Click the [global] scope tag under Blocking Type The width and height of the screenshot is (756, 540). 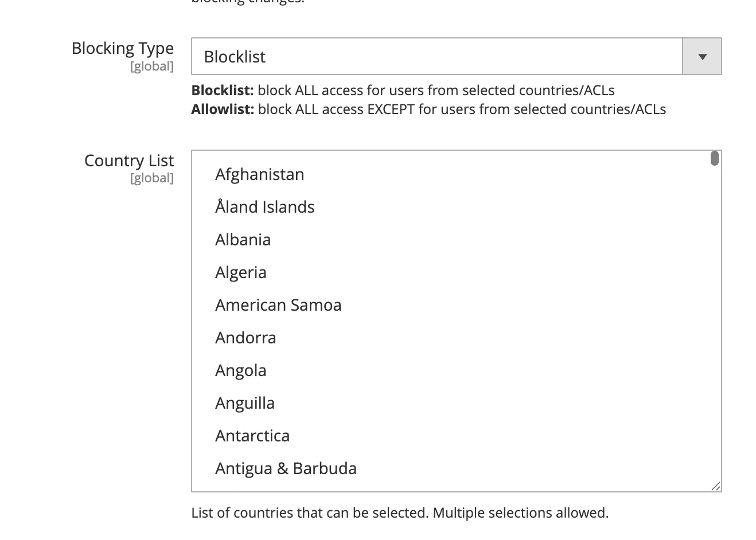[152, 66]
